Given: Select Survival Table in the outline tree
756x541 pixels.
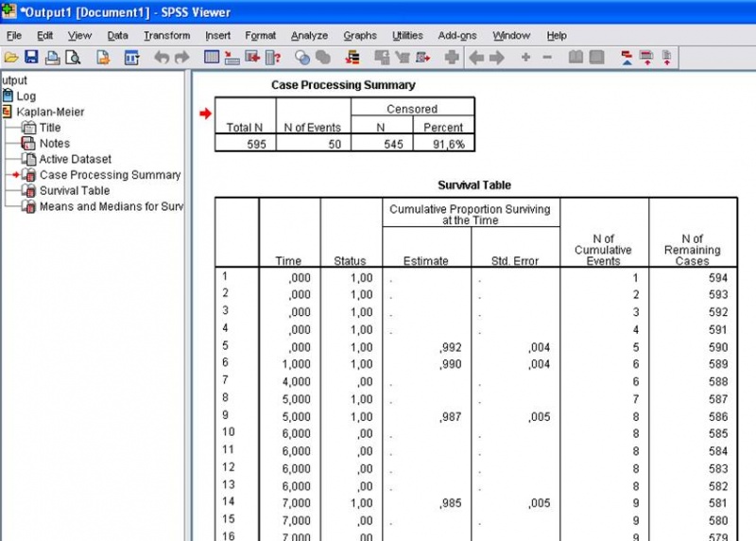Looking at the screenshot, I should coord(74,190).
